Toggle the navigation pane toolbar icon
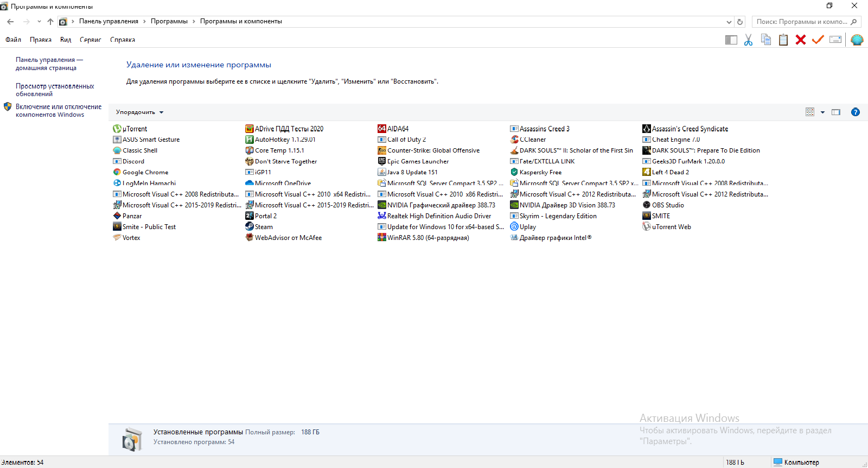 click(x=731, y=40)
